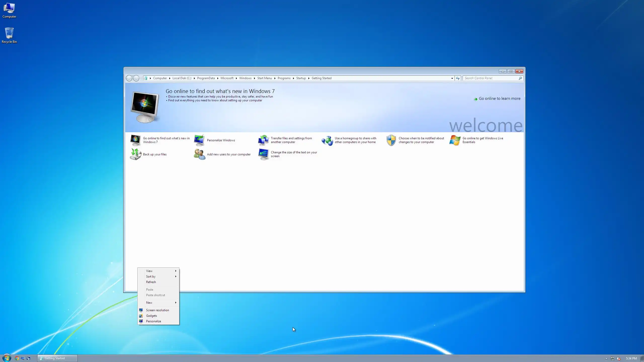The image size is (644, 362).
Task: Click the Back up your files icon
Action: tap(136, 154)
